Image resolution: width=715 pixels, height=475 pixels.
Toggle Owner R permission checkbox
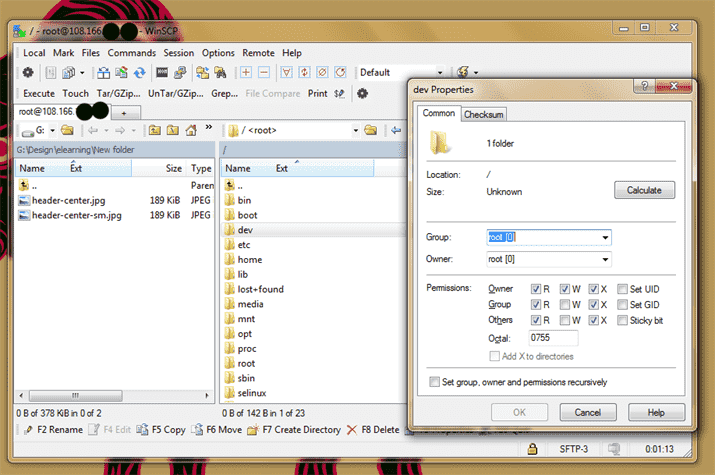536,289
